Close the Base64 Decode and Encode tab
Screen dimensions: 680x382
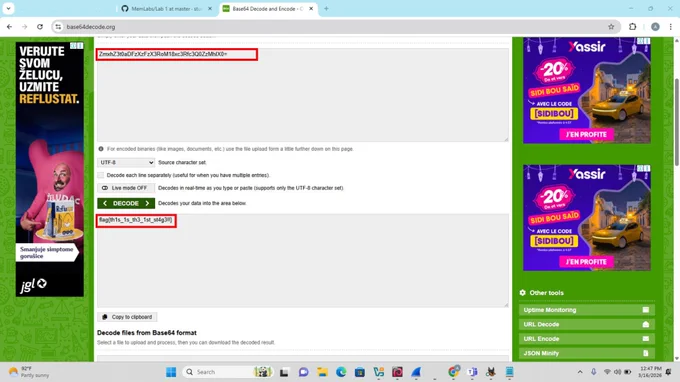pyautogui.click(x=311, y=9)
